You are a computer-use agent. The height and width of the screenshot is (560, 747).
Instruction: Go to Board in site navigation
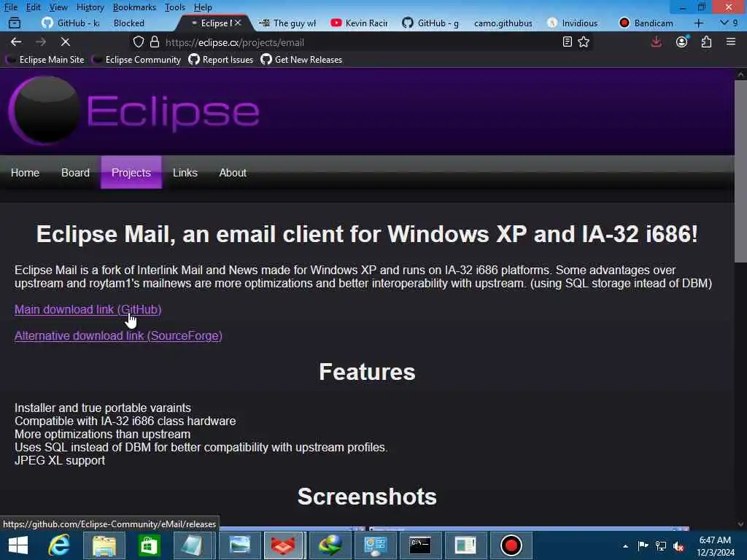(x=75, y=172)
